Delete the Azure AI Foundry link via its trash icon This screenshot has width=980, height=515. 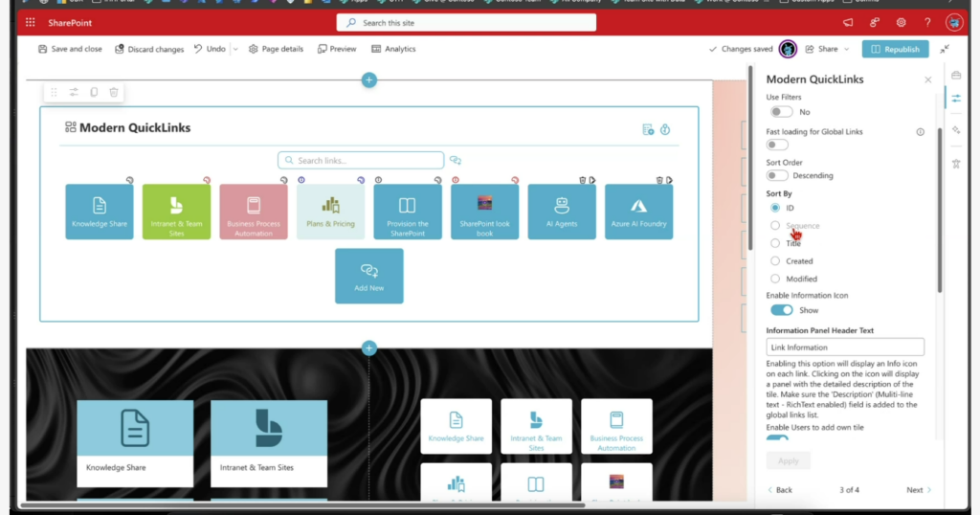pyautogui.click(x=659, y=180)
